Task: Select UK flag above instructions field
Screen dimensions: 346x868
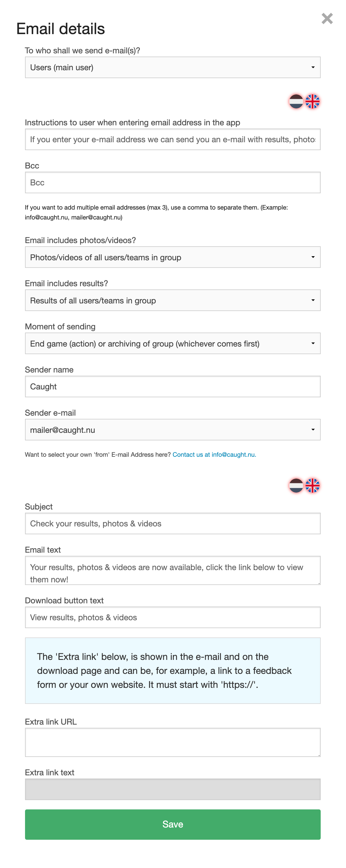Action: [x=313, y=101]
